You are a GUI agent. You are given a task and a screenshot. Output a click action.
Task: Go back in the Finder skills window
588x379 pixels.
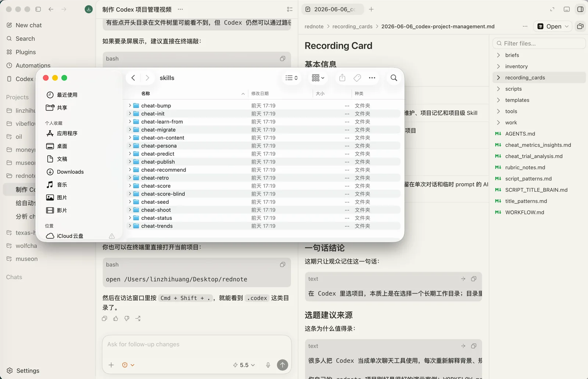pyautogui.click(x=133, y=78)
